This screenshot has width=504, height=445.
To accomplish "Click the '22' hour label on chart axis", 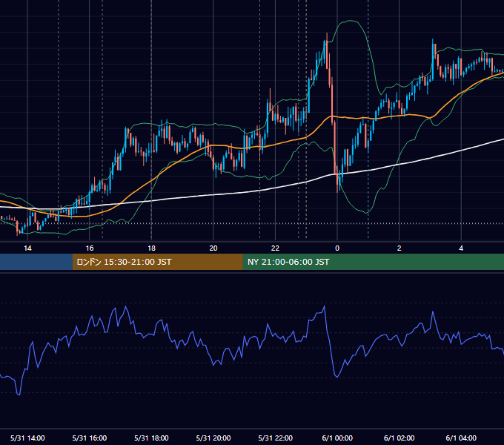I will click(x=275, y=248).
